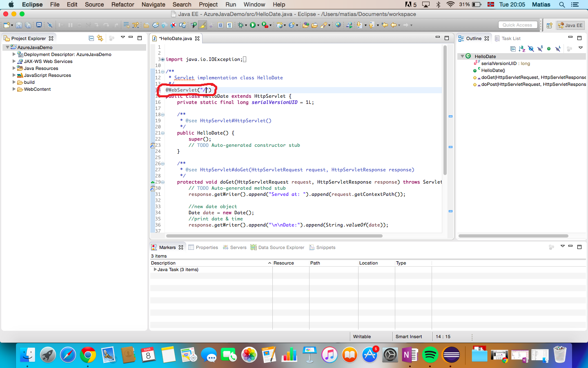This screenshot has width=588, height=368.
Task: Click the Debug bug icon
Action: pyautogui.click(x=241, y=25)
